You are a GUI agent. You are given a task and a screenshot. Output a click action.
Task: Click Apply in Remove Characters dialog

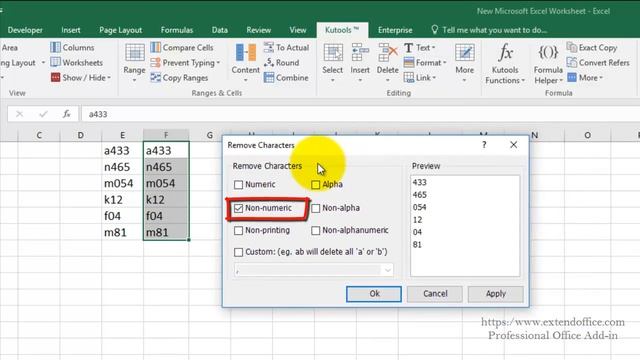[x=496, y=294]
